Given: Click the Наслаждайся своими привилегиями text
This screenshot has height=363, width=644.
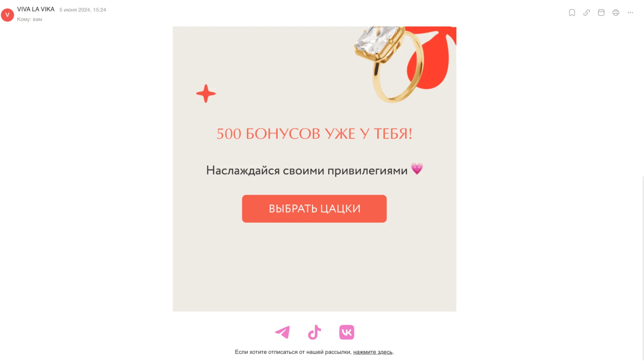Looking at the screenshot, I should [x=307, y=170].
